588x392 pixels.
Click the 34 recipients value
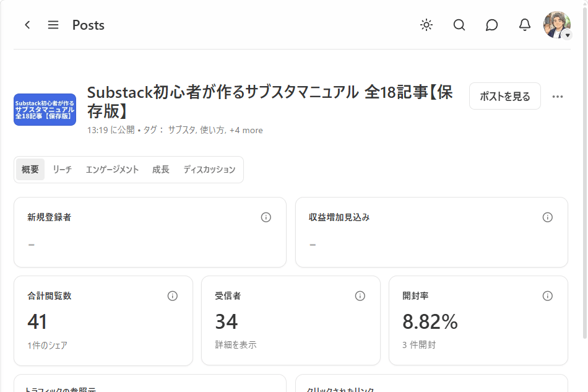coord(227,322)
